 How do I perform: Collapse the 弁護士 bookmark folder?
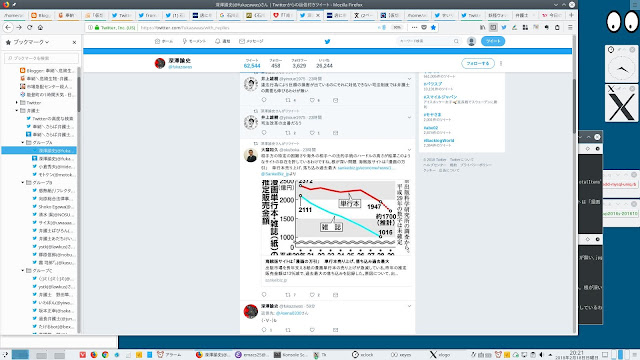(17, 111)
